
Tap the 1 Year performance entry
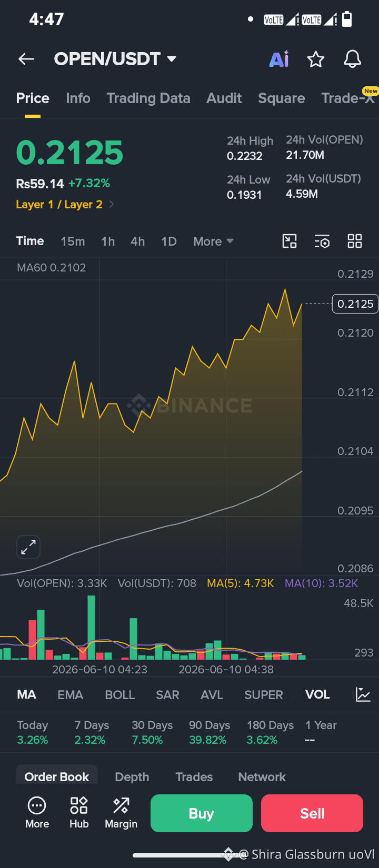[x=321, y=732]
